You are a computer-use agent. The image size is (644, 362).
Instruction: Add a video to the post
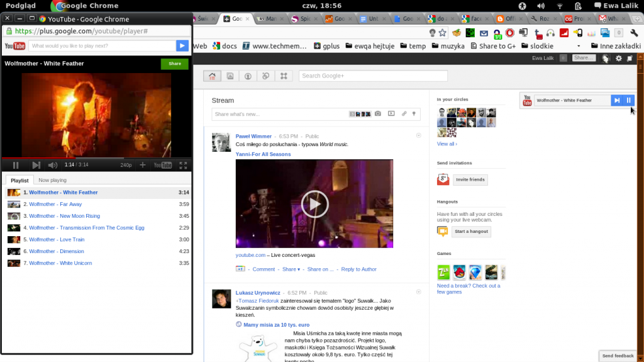click(391, 113)
